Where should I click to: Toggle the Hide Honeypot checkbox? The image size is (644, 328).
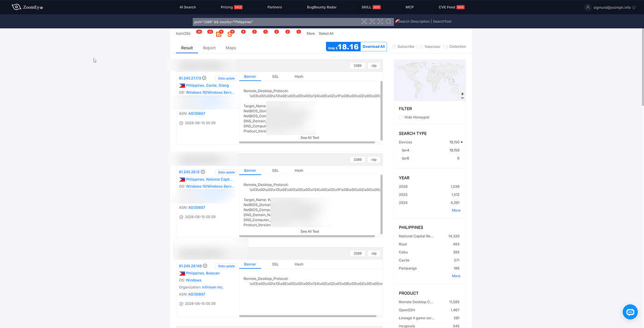(401, 118)
